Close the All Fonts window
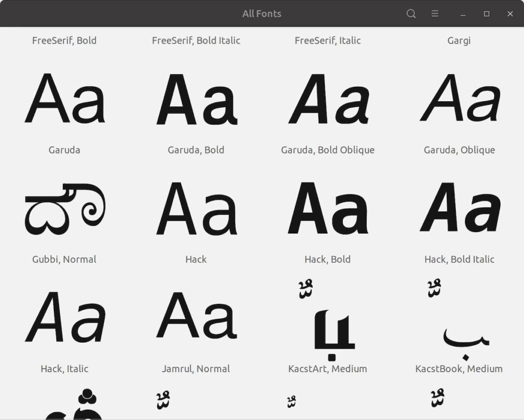524x420 pixels. (x=510, y=14)
